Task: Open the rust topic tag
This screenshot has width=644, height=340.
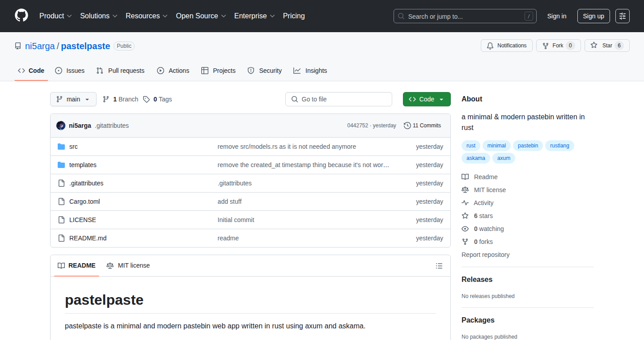Action: (471, 146)
